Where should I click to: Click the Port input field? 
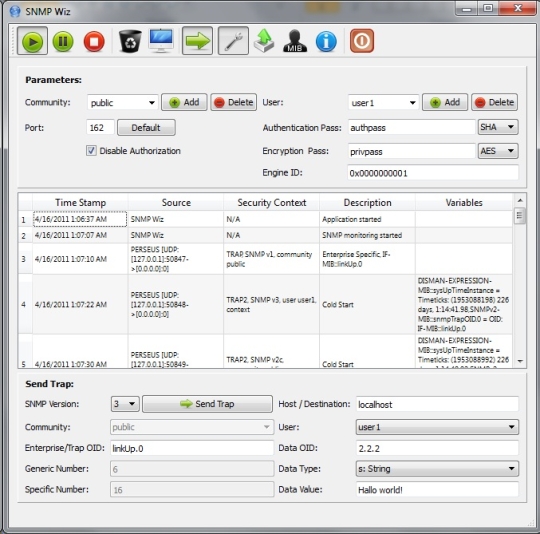tap(100, 128)
